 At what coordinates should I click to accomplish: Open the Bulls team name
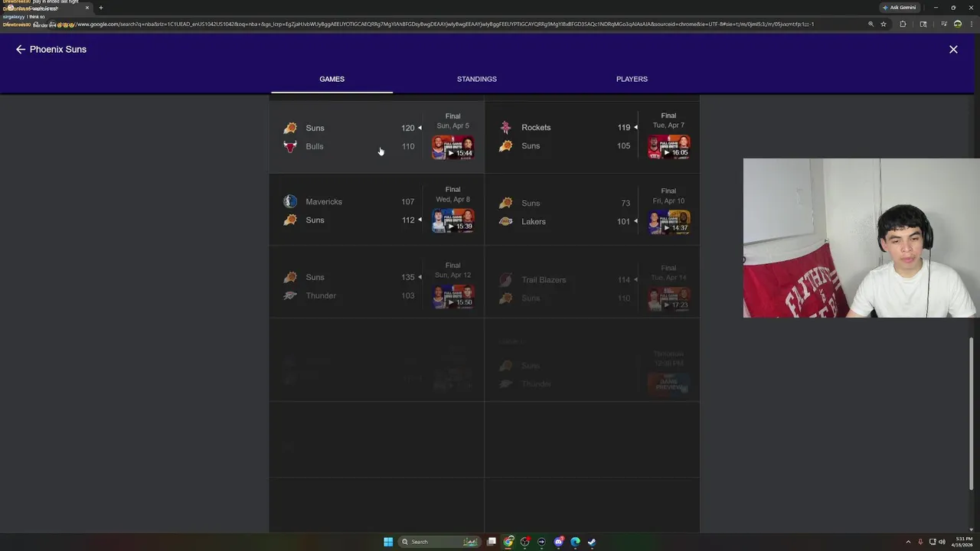(x=315, y=146)
